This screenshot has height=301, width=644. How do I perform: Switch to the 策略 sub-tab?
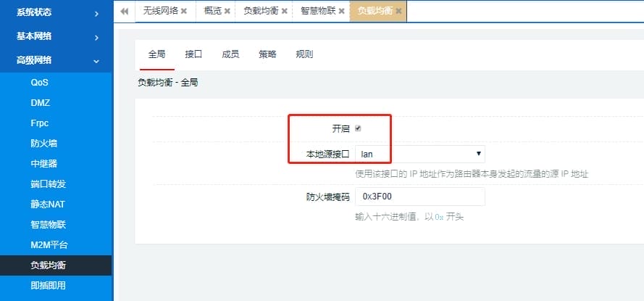(x=267, y=54)
